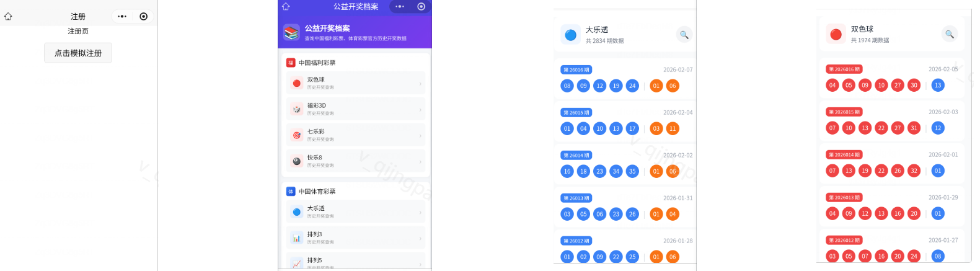Screen dimensions: 980x271
Task: Click the date 2026-01-29 in 双色球 list
Action: [943, 198]
